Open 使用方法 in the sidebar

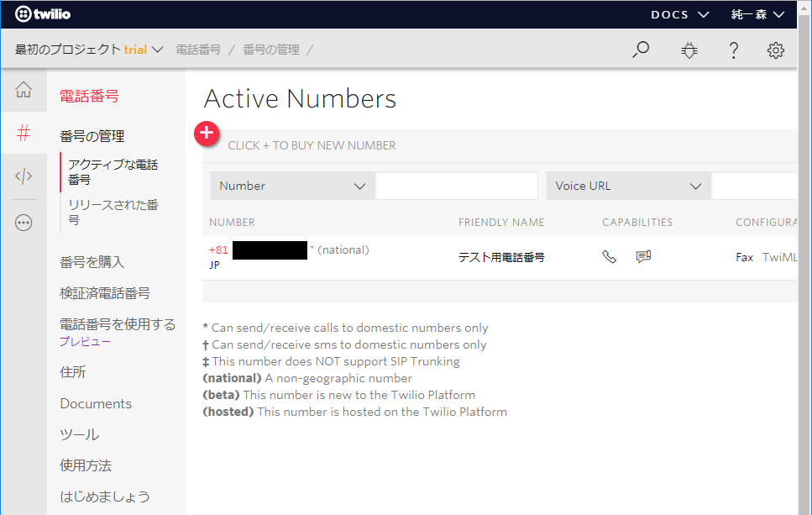click(x=86, y=465)
